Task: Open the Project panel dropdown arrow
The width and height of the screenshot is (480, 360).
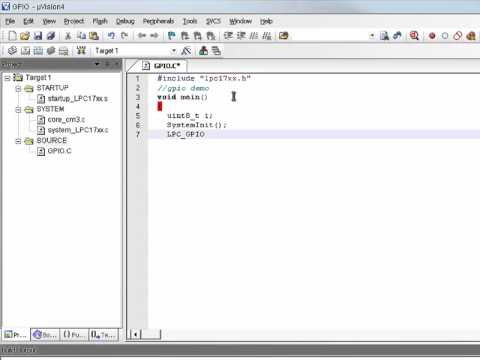Action: (97, 64)
